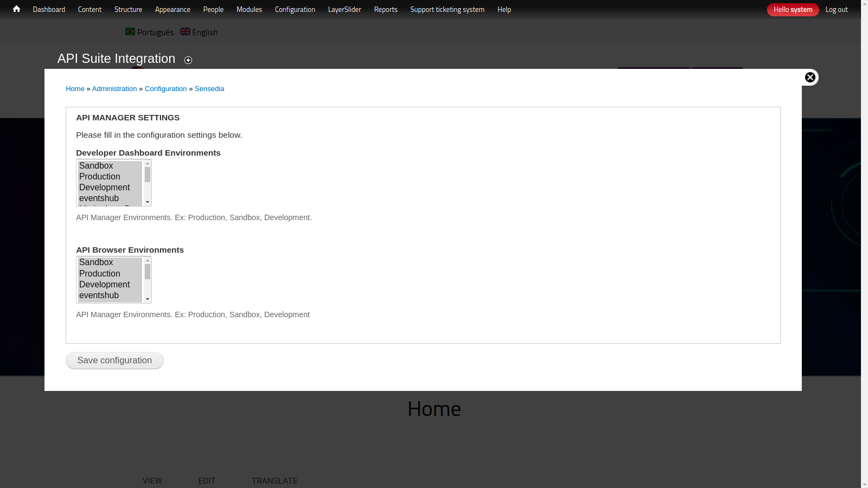Click the Log out link
Image resolution: width=868 pixels, height=488 pixels.
click(x=836, y=10)
